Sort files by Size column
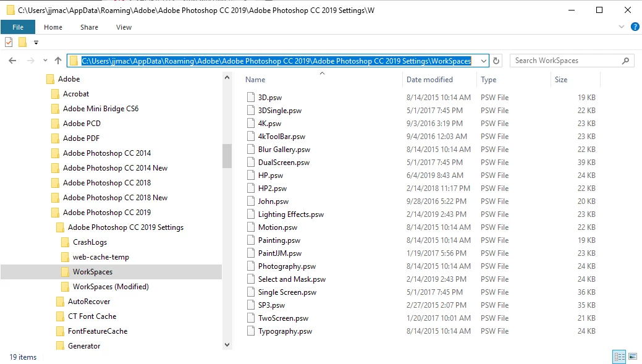 [x=561, y=80]
